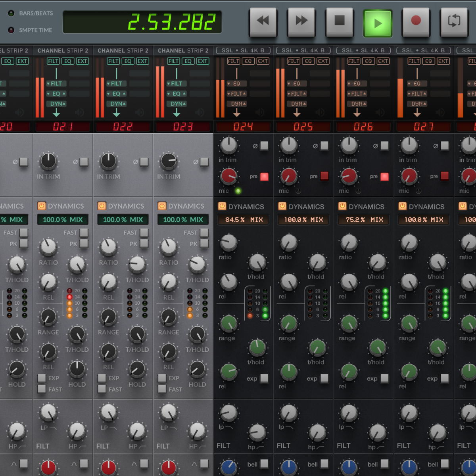Click the SSL SL 4K B header on channel 024
Image resolution: width=476 pixels, height=476 pixels.
(x=243, y=50)
